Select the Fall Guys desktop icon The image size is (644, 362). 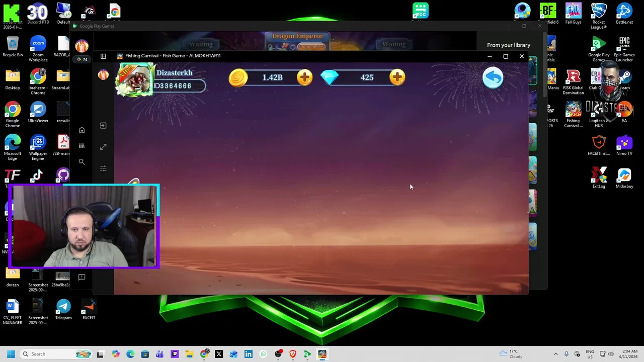tap(573, 14)
